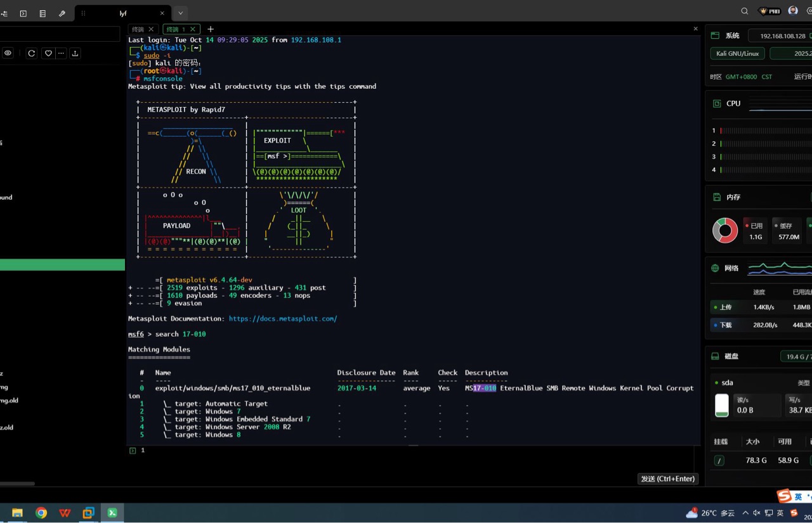Click the memory usage donut chart
The image size is (812, 523).
725,231
